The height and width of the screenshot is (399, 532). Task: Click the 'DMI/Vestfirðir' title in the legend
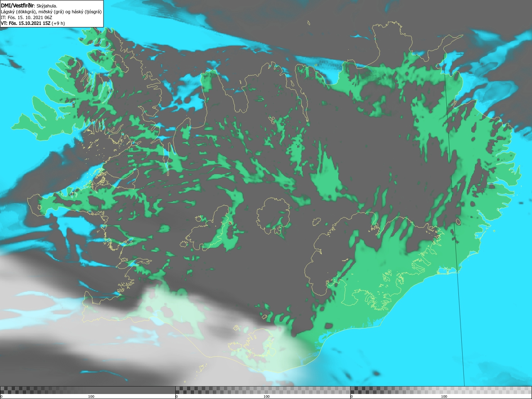click(x=18, y=5)
